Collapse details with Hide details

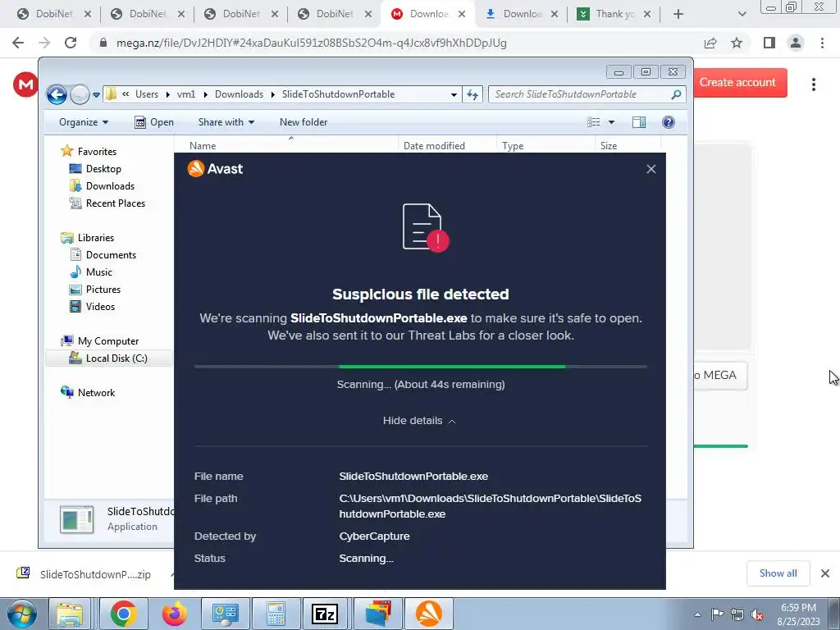coord(419,421)
